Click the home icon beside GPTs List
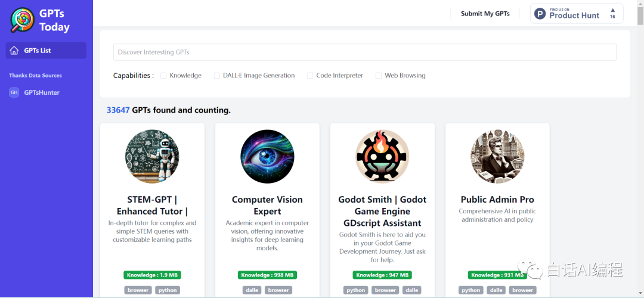Screen dimensions: 644x298 click(14, 51)
